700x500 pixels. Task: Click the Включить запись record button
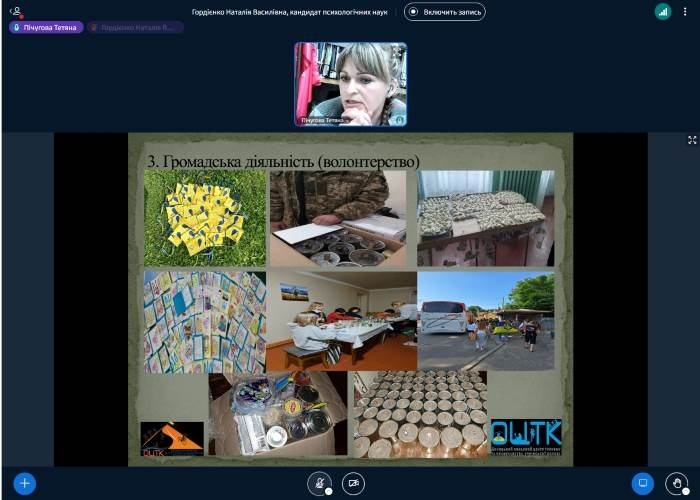click(445, 12)
